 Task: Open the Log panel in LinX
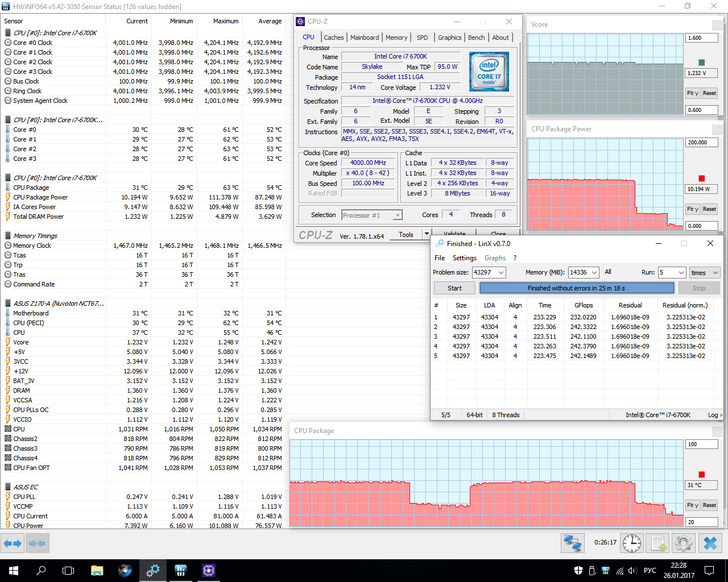(714, 415)
